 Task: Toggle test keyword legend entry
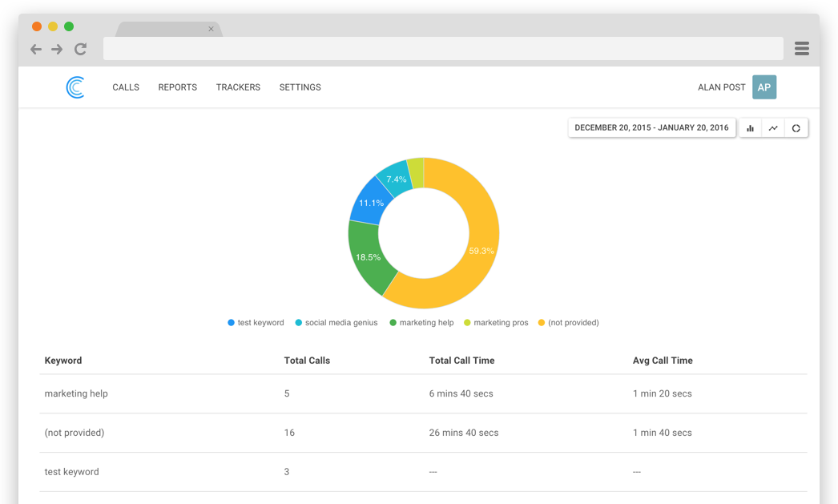(256, 323)
